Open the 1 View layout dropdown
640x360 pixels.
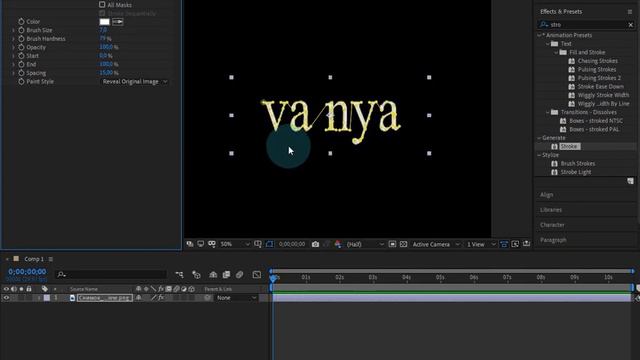click(x=481, y=244)
